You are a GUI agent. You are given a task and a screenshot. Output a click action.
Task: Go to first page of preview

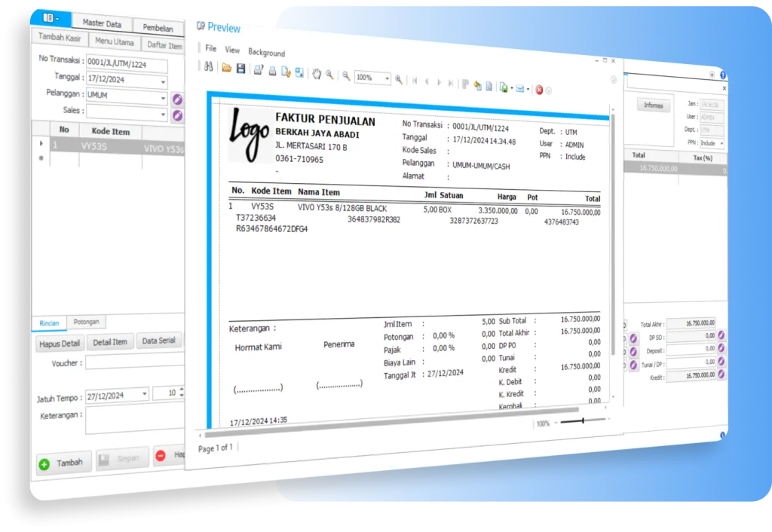point(415,81)
